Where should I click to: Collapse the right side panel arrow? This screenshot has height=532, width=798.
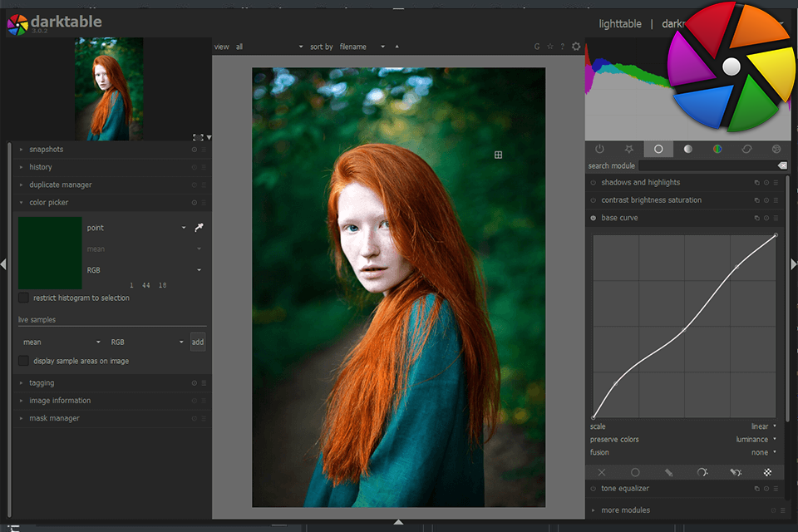793,264
